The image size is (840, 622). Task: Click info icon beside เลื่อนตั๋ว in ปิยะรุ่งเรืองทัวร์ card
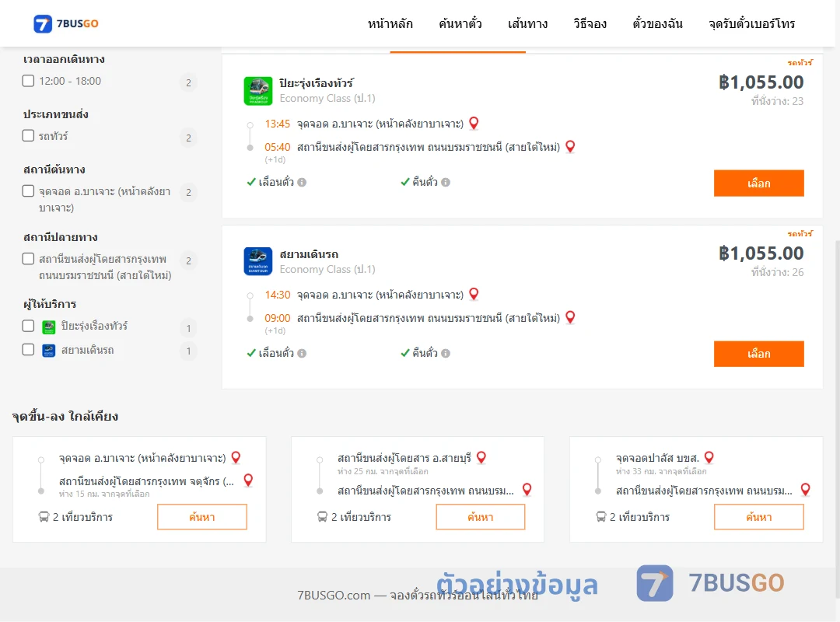click(x=302, y=182)
